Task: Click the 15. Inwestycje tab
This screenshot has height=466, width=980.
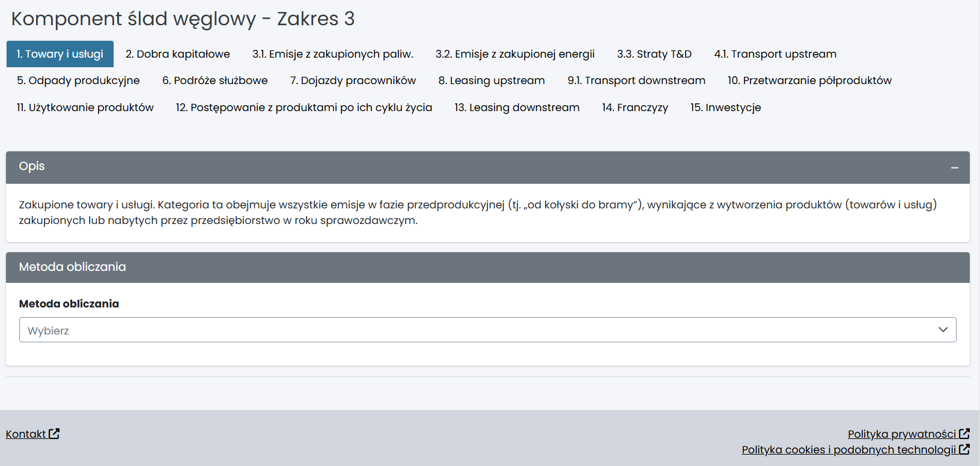Action: pyautogui.click(x=725, y=107)
